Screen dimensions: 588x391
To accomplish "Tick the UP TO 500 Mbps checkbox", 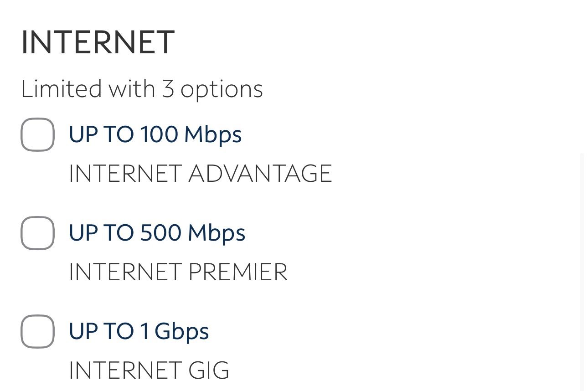I will [37, 233].
